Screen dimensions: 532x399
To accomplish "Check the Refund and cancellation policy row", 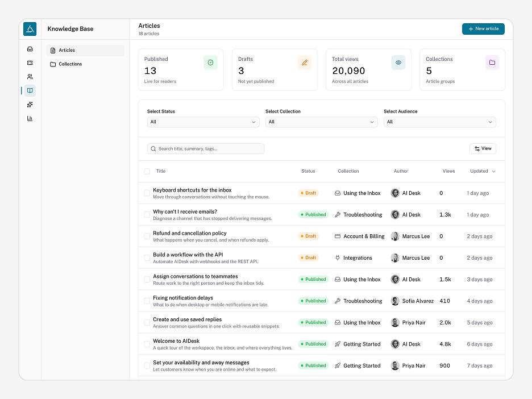I will coord(147,236).
